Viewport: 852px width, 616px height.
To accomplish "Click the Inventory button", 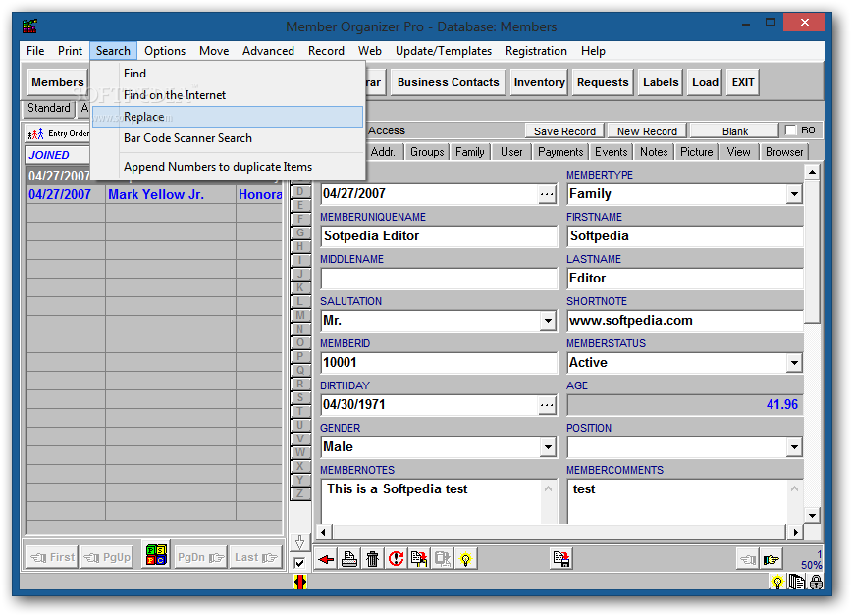I will click(x=539, y=82).
